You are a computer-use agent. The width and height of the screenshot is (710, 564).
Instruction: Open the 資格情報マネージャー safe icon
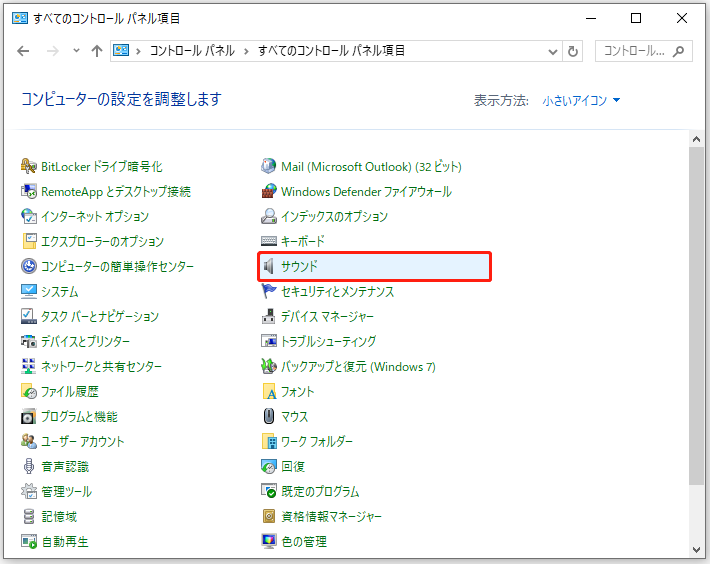tap(269, 516)
